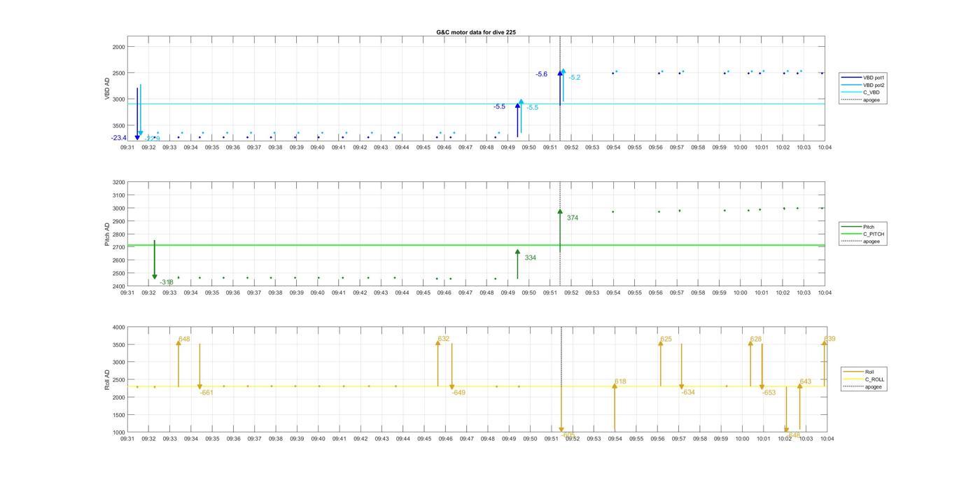
Task: Select the 'Pitch' legend entry
Action: [x=858, y=227]
